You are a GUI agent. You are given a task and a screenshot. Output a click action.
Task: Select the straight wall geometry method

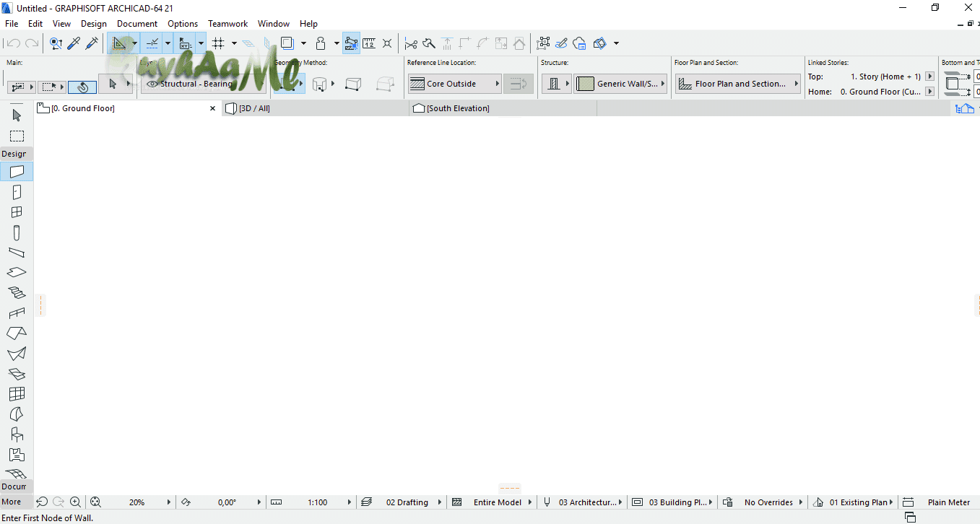[x=289, y=84]
